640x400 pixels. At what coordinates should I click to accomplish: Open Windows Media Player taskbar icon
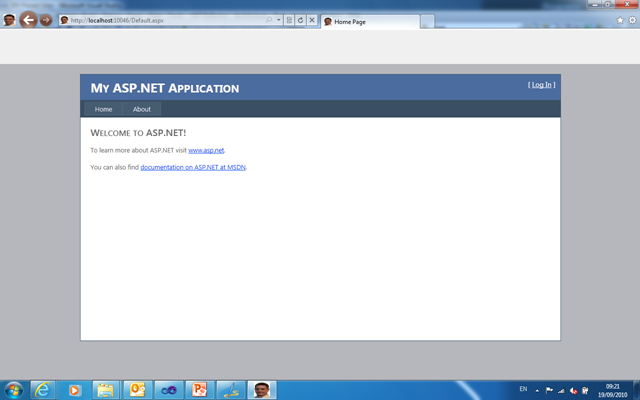coord(74,390)
